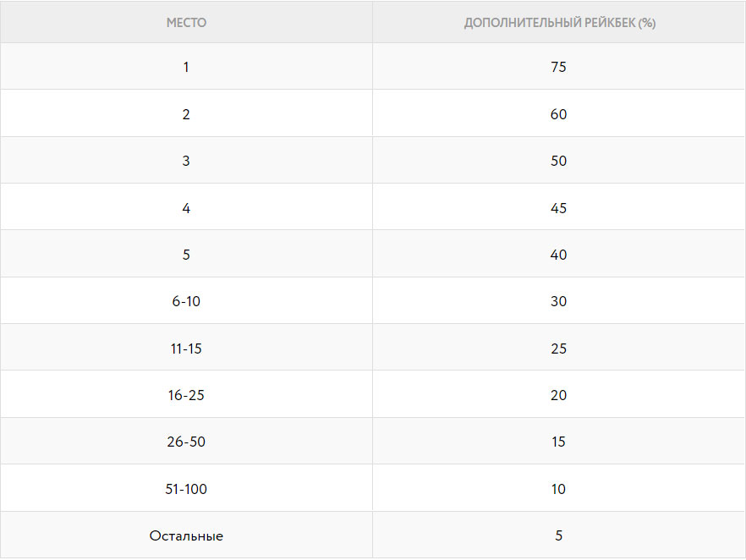
Task: Select the place 1 cell
Action: pyautogui.click(x=186, y=67)
